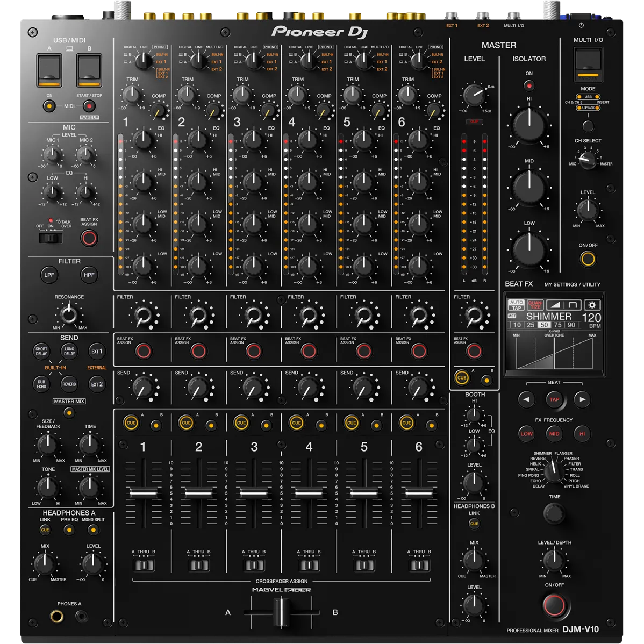
Task: Flip channel 6 crossfader assign switch
Action: coord(419,565)
